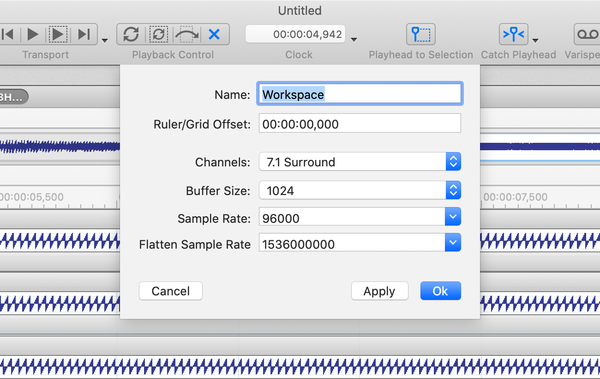Click the skip to start transport icon
This screenshot has width=600, height=379.
[8, 34]
